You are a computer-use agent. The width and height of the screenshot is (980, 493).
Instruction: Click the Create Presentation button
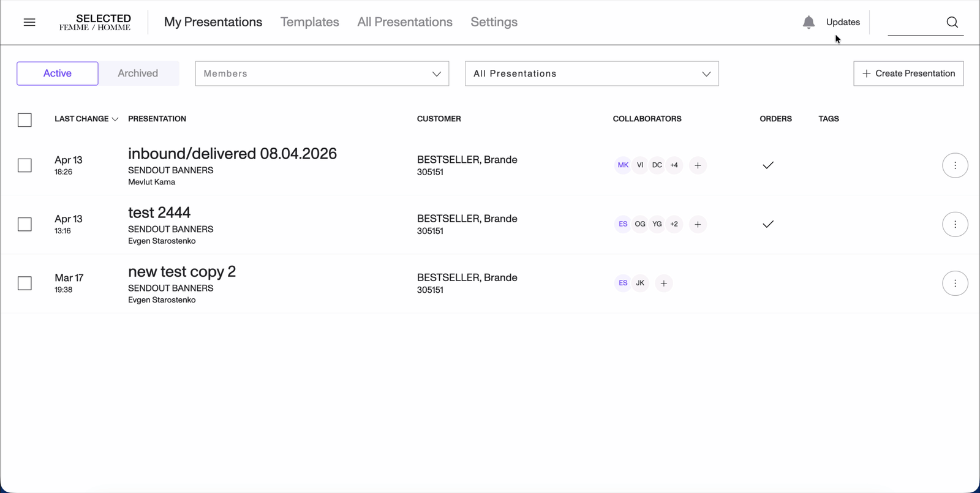click(908, 73)
